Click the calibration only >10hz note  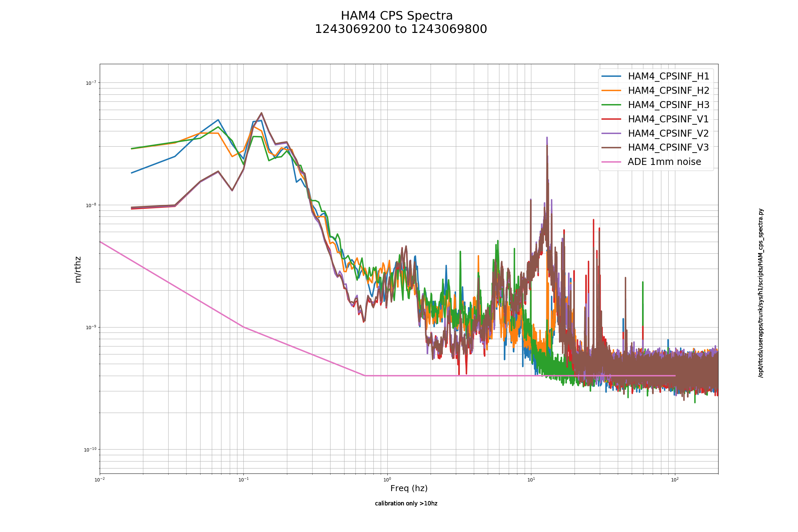[406, 503]
